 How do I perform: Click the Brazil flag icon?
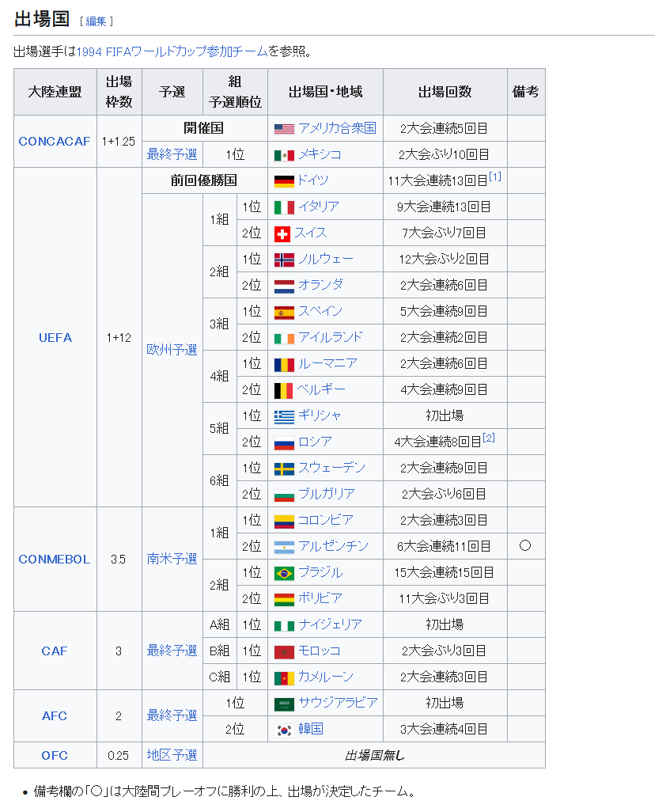(x=284, y=573)
